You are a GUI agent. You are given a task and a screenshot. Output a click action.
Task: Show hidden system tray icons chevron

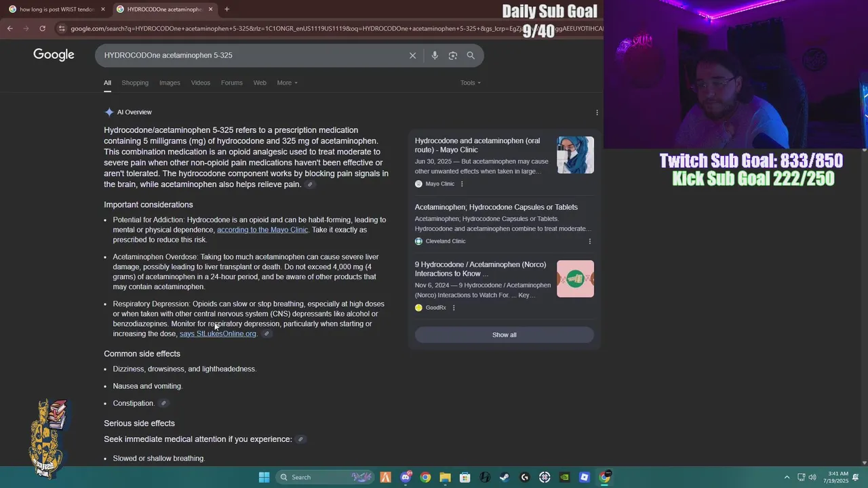click(787, 477)
